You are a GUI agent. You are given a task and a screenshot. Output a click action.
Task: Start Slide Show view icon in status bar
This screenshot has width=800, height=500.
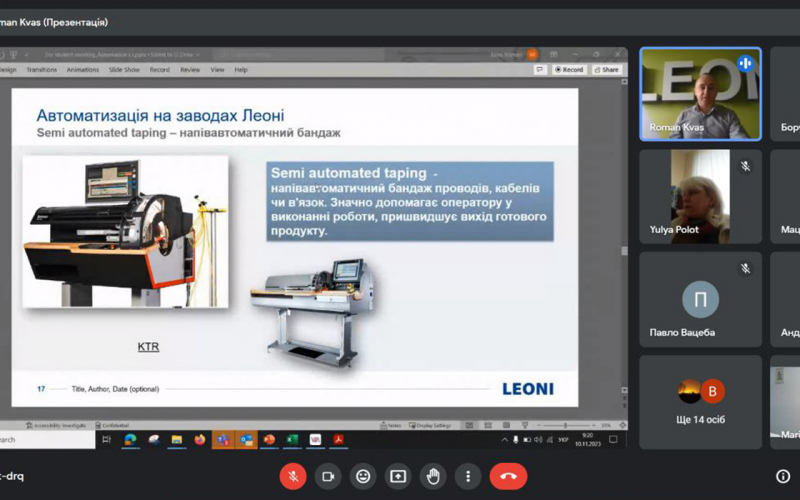click(x=524, y=425)
